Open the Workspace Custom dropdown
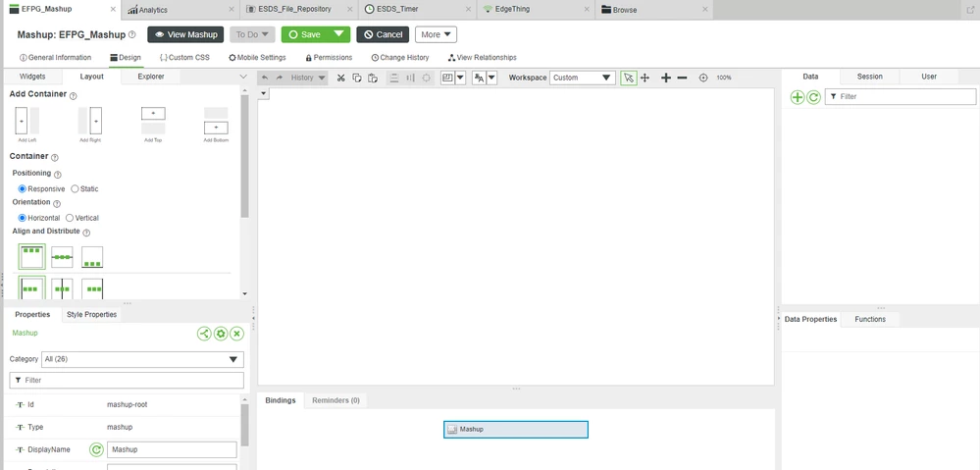980x470 pixels. pyautogui.click(x=582, y=78)
